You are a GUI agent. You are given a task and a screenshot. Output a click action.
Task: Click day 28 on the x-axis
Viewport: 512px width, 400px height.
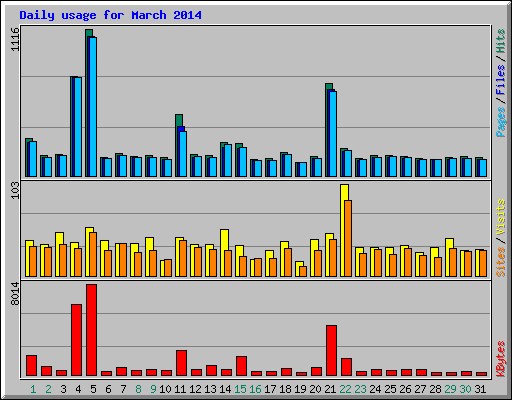pos(435,389)
